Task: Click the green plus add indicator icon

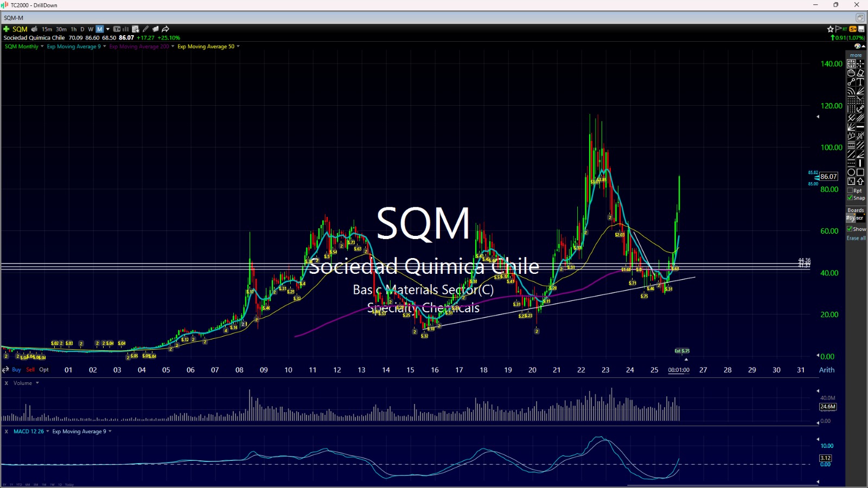Action: (7, 29)
